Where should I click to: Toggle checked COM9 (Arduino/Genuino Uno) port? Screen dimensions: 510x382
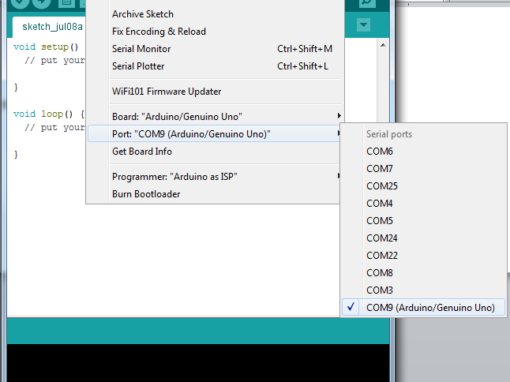(x=423, y=307)
